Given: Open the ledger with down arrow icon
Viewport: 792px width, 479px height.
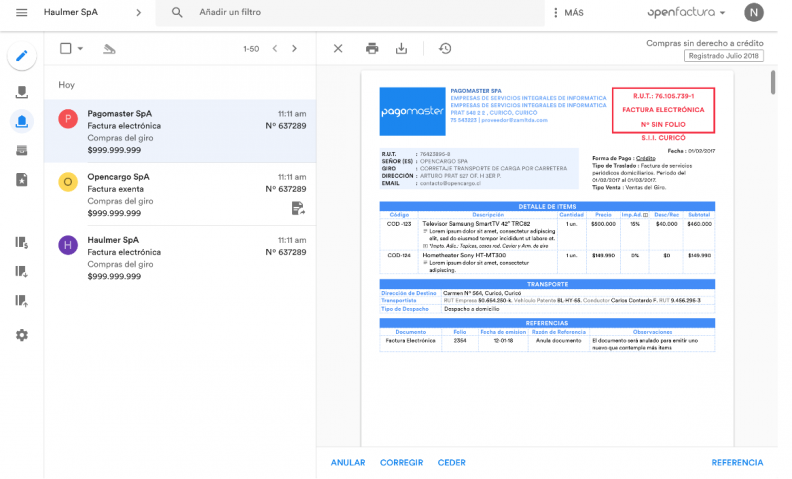Looking at the screenshot, I should (x=22, y=272).
